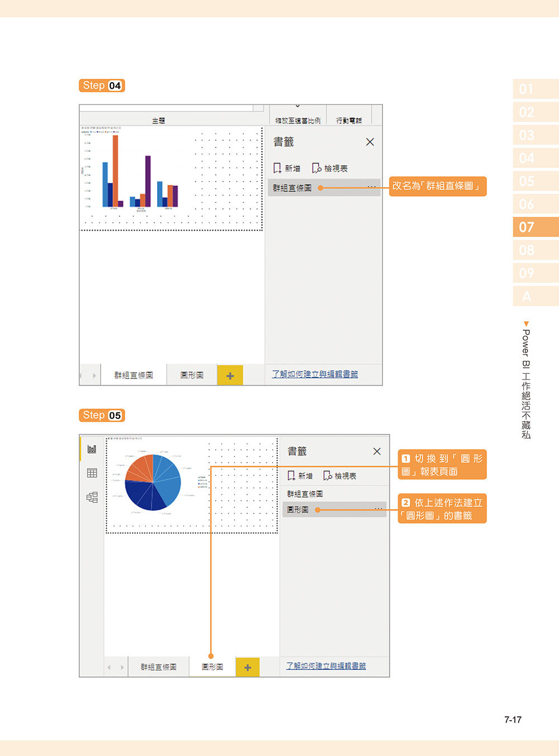Open Data view using the table icon

click(92, 472)
